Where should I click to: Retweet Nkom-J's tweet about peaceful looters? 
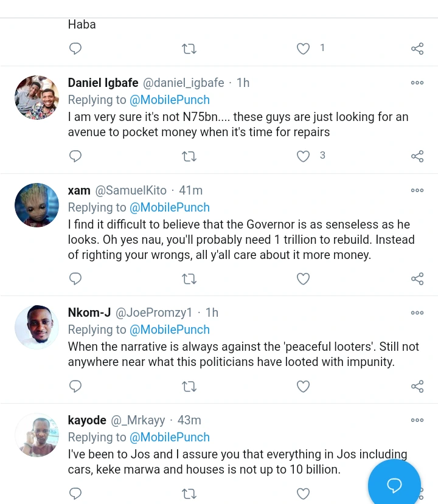coord(189,386)
